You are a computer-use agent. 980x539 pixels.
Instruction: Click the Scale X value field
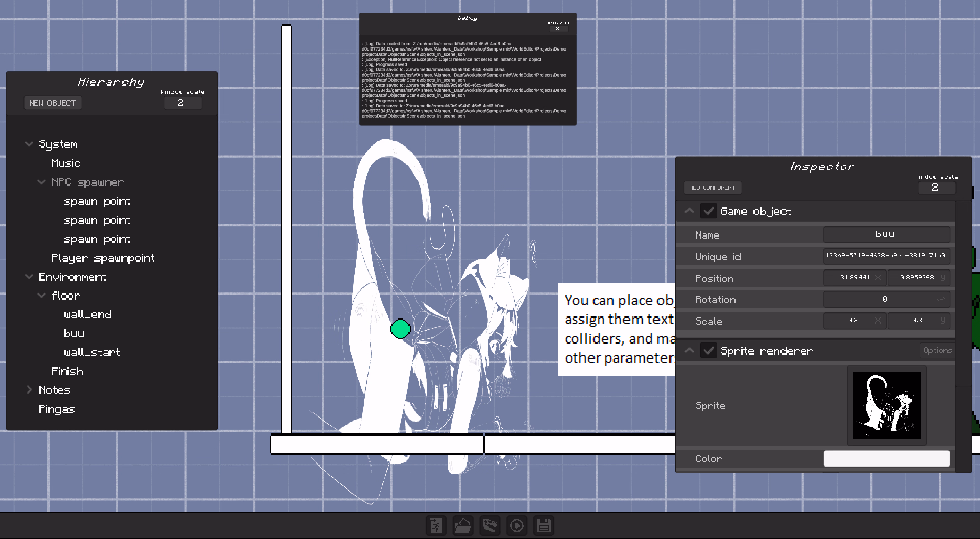[x=854, y=320]
